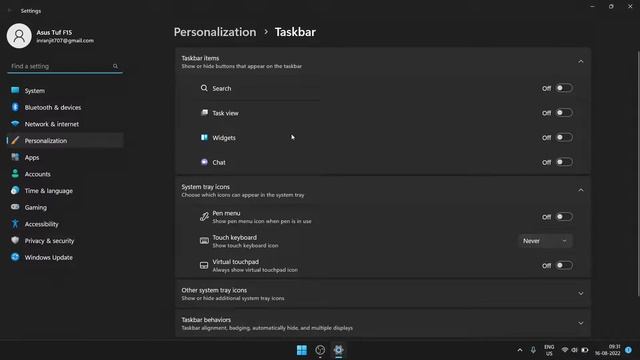Open the Time & language globe icon
This screenshot has width=640, height=360.
[x=15, y=190]
